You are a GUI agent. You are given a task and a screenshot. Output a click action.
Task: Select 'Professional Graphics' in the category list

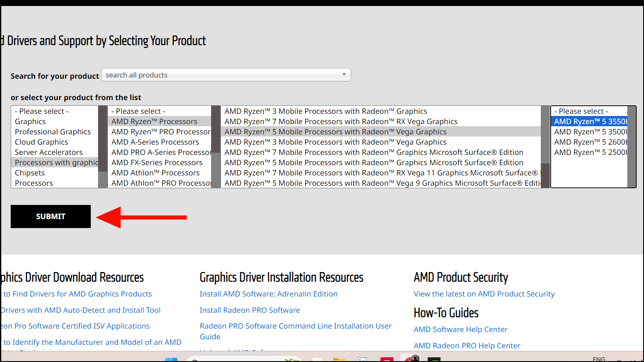[x=55, y=132]
